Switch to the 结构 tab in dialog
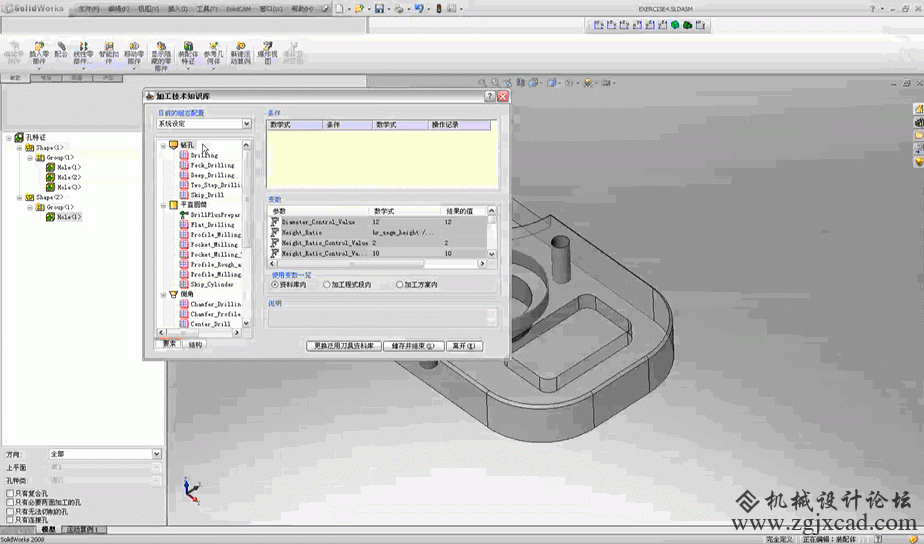Image resolution: width=924 pixels, height=544 pixels. 195,345
